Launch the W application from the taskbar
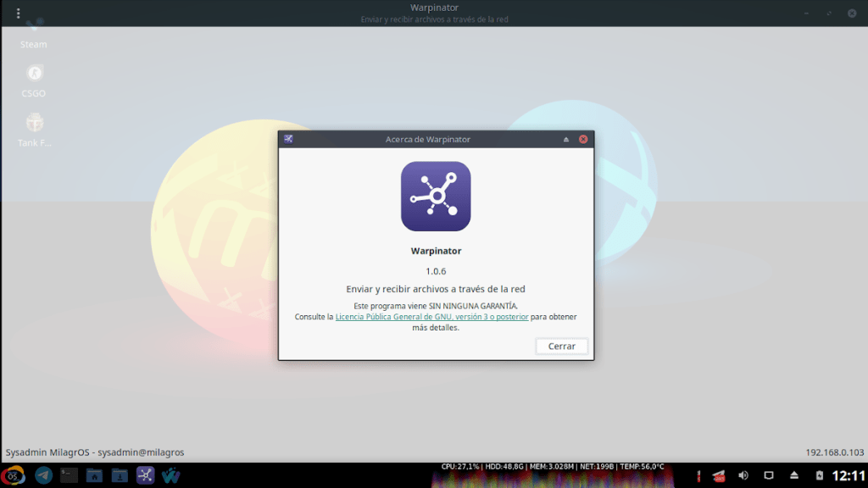Viewport: 868px width, 488px height. pos(170,475)
